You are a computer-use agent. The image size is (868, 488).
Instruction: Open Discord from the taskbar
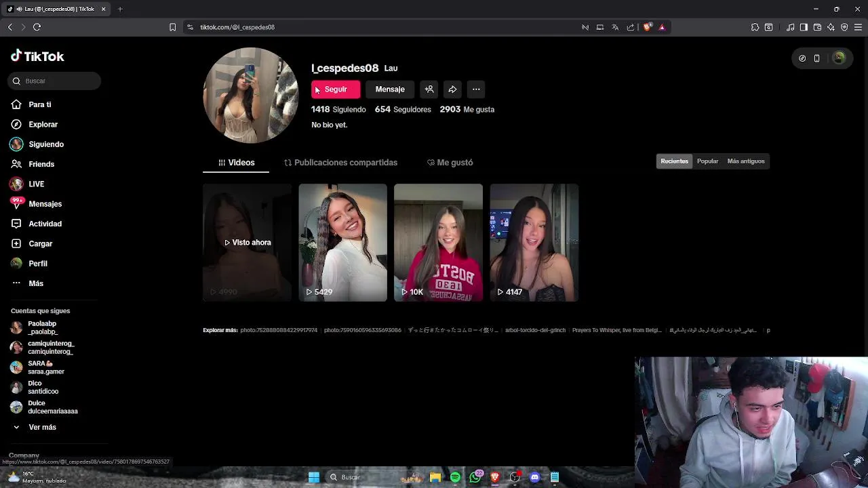pyautogui.click(x=534, y=477)
